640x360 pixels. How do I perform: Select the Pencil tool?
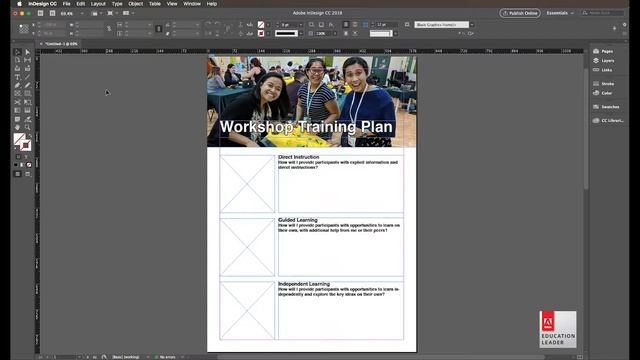[27, 85]
